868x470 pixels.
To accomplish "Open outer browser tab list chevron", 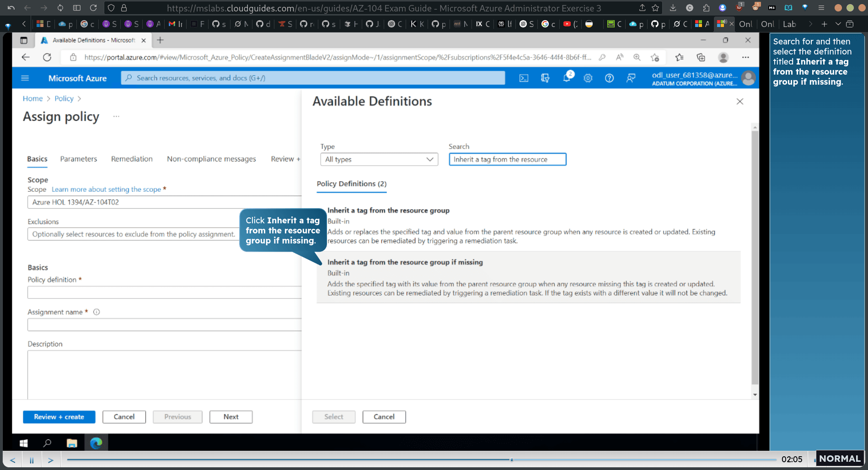I will pyautogui.click(x=838, y=24).
